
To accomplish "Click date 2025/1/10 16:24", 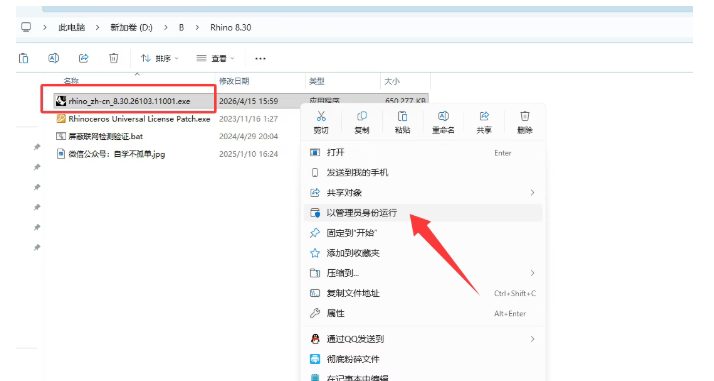I will tap(248, 154).
